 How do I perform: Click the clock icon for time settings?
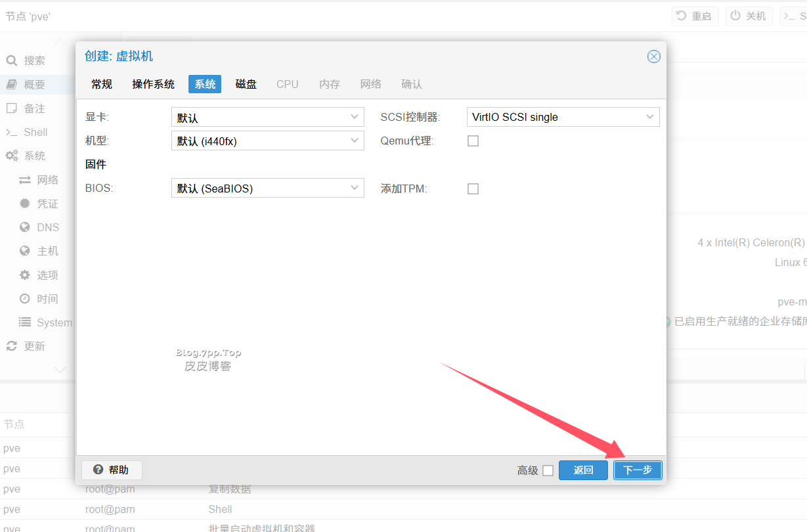click(25, 298)
